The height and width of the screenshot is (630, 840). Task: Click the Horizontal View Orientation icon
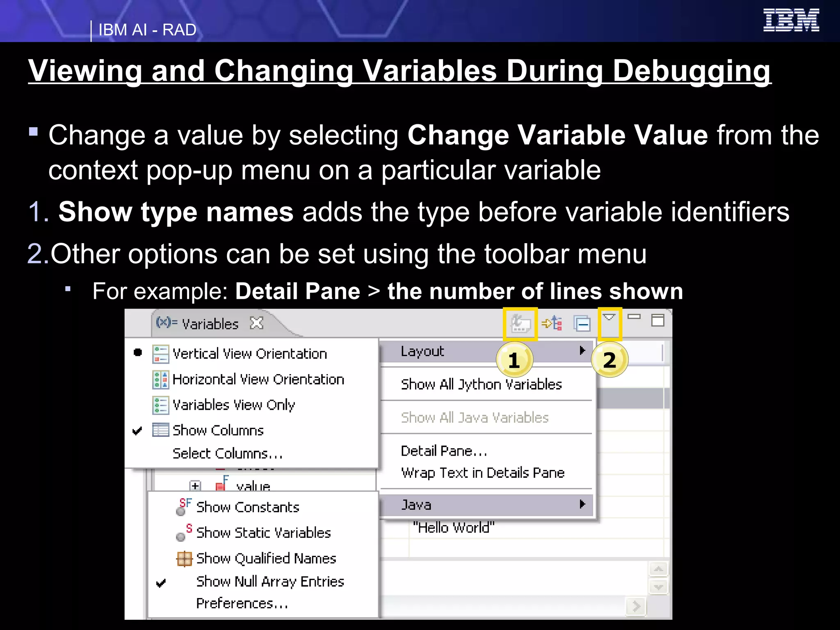tap(160, 380)
